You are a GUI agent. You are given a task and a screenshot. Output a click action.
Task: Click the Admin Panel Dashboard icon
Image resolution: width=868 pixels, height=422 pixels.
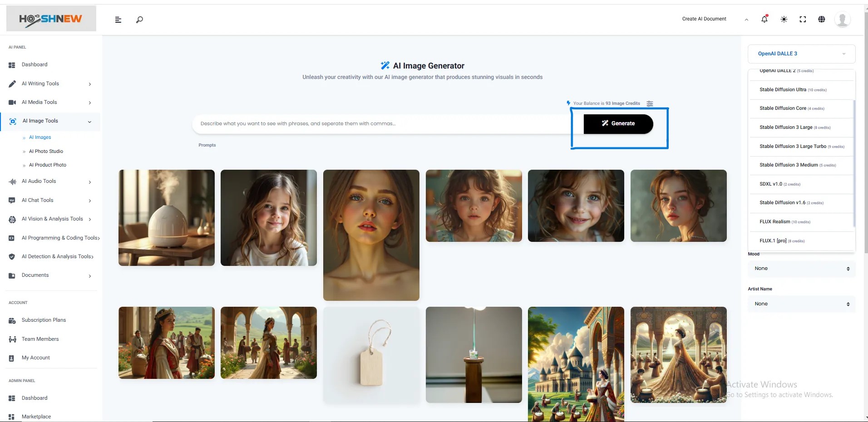point(12,398)
